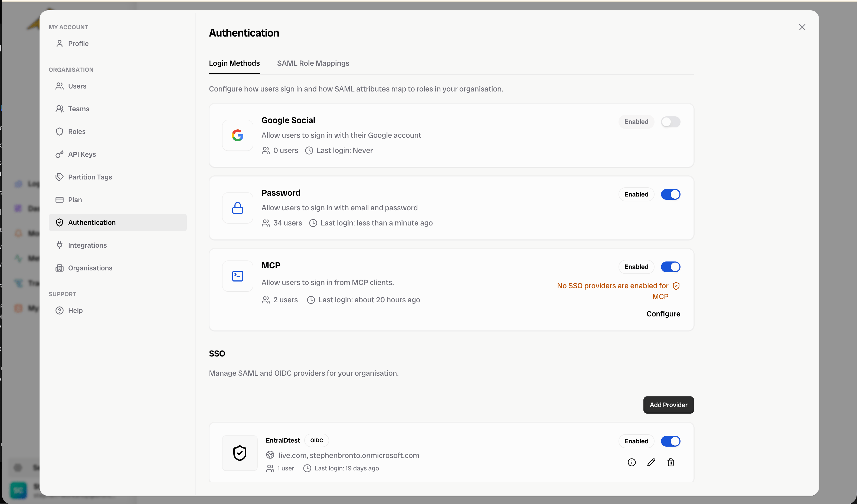Click 'Last login: less than a minute ago'

[377, 223]
